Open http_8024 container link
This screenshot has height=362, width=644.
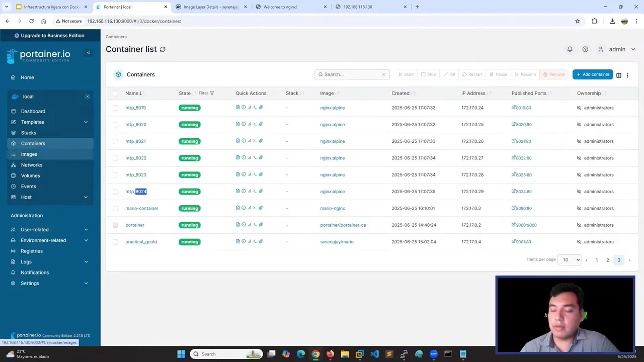click(x=136, y=192)
